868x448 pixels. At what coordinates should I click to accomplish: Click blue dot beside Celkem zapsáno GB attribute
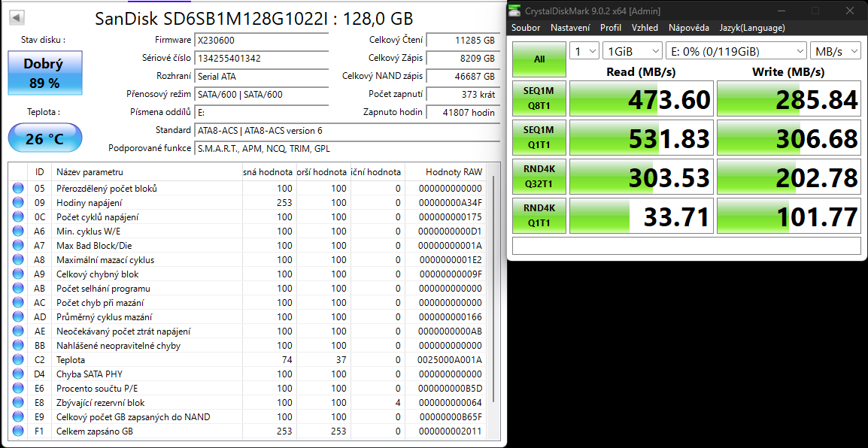pyautogui.click(x=17, y=431)
